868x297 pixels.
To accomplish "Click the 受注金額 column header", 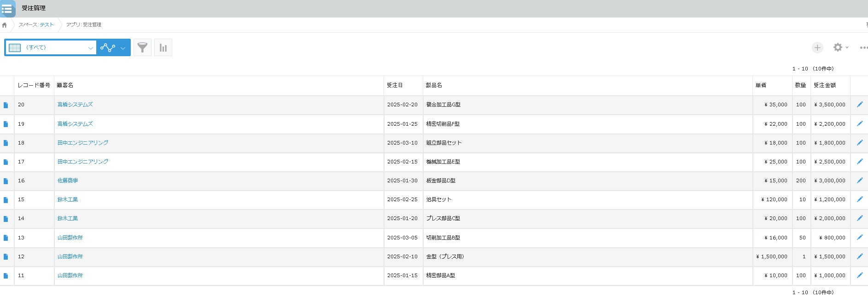I will point(824,85).
